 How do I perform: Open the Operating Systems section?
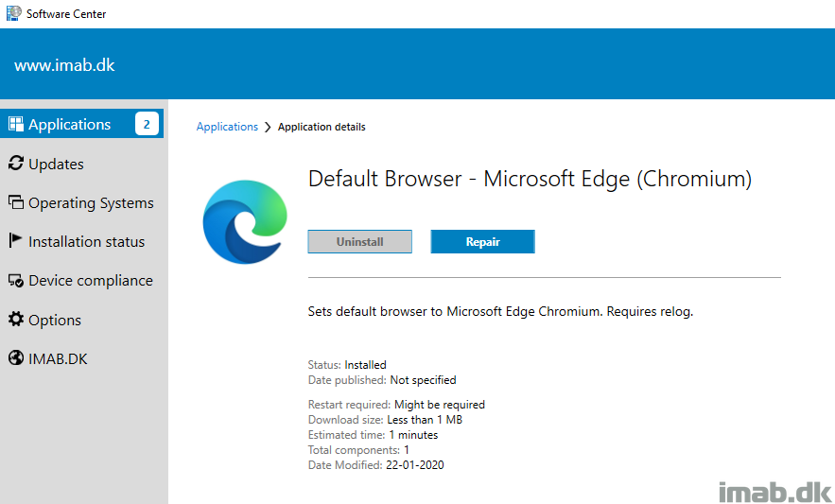point(91,202)
